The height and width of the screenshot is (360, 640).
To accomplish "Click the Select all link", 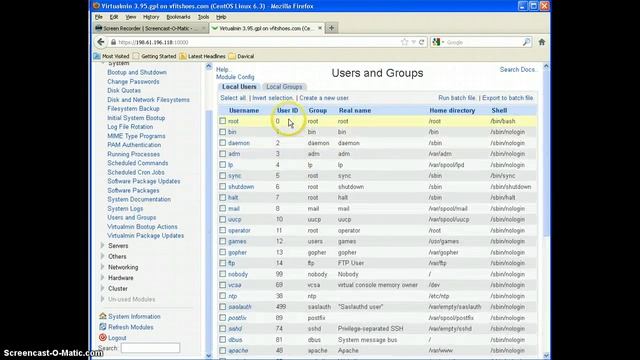I will click(233, 98).
